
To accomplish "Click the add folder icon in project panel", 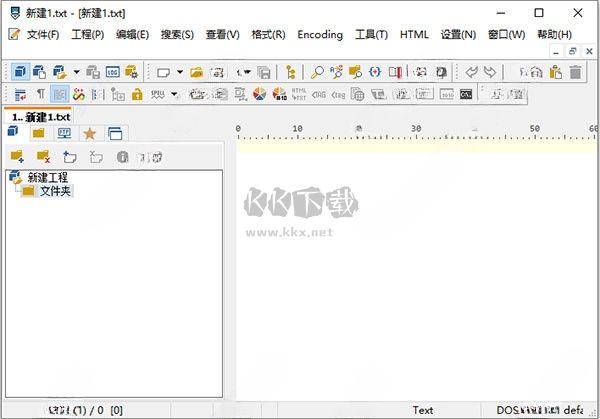I will coord(17,156).
